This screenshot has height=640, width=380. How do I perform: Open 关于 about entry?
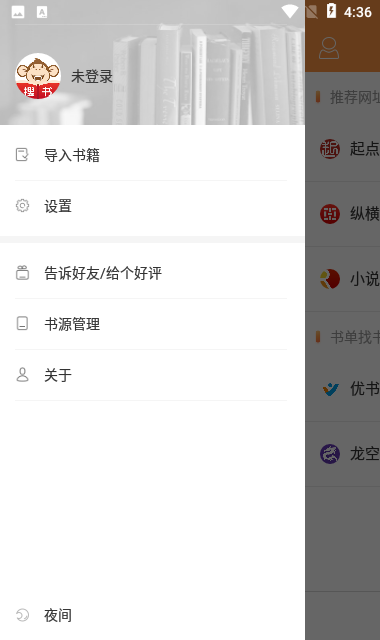152,375
